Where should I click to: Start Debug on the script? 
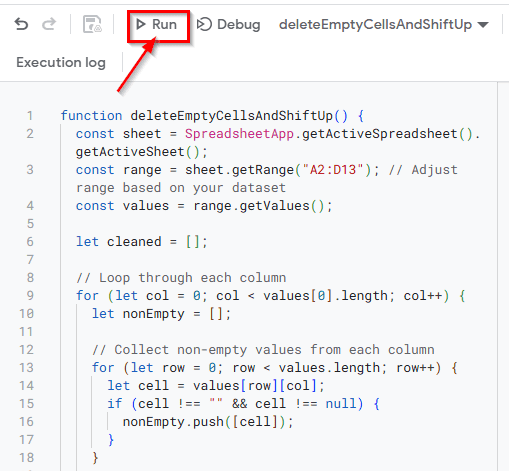(x=228, y=24)
